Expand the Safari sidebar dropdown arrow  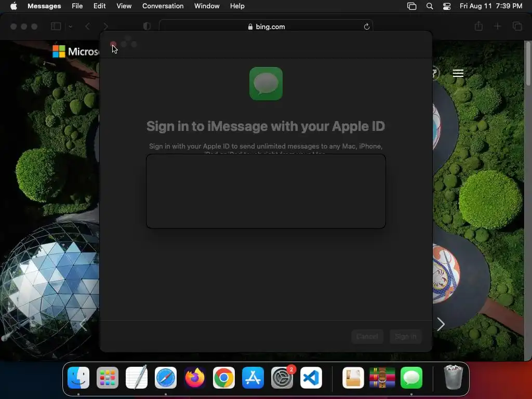[71, 26]
